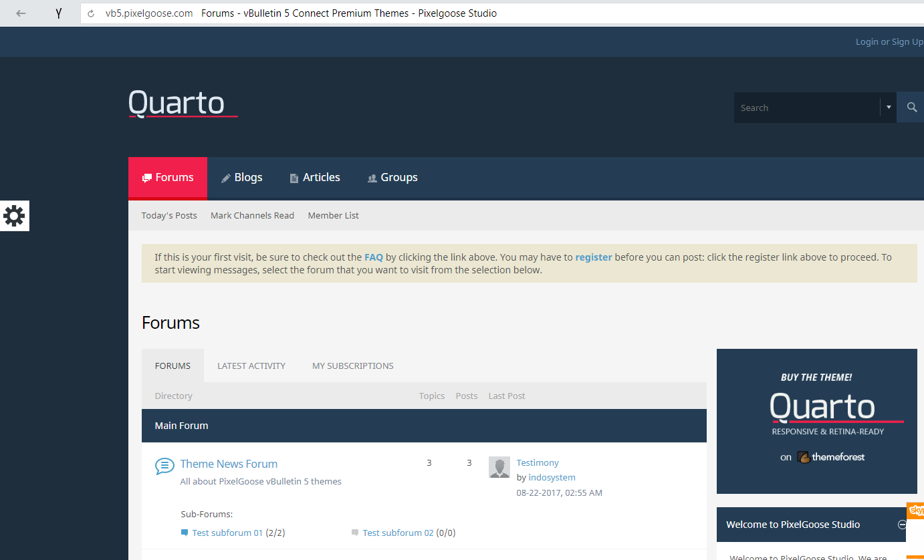This screenshot has width=924, height=560.
Task: Click the blue icon beside Test subforum 01
Action: (x=185, y=533)
